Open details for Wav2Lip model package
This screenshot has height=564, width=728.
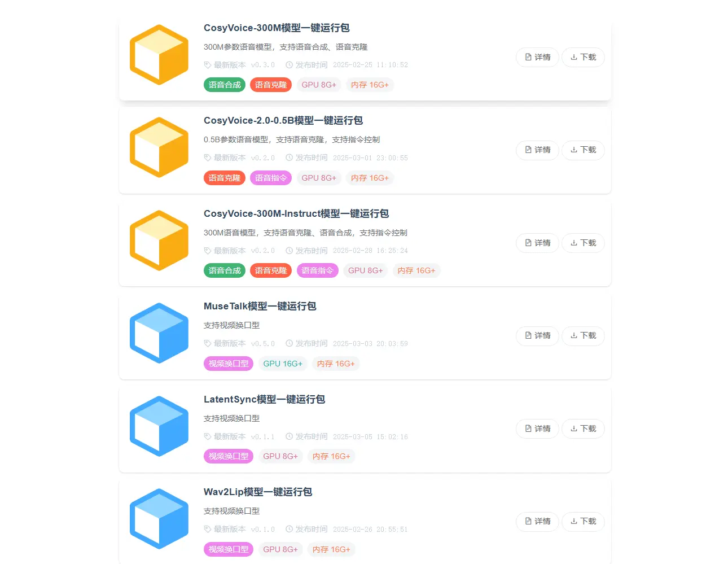coord(537,522)
